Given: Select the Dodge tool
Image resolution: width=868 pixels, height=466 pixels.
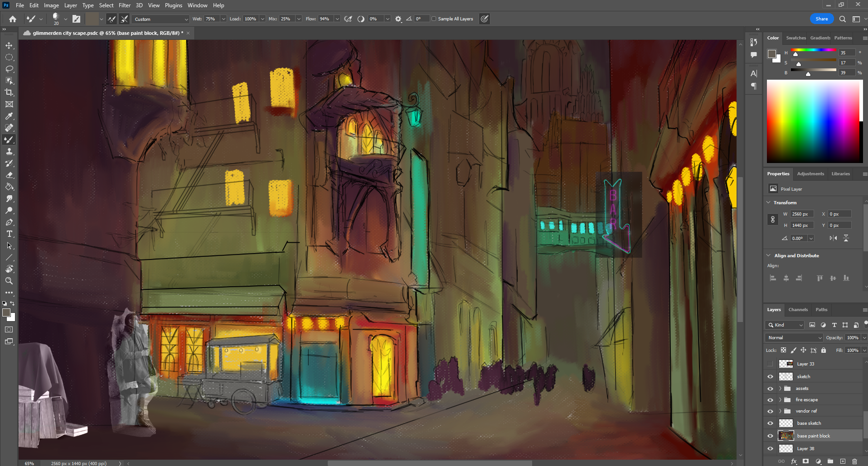Looking at the screenshot, I should point(9,211).
